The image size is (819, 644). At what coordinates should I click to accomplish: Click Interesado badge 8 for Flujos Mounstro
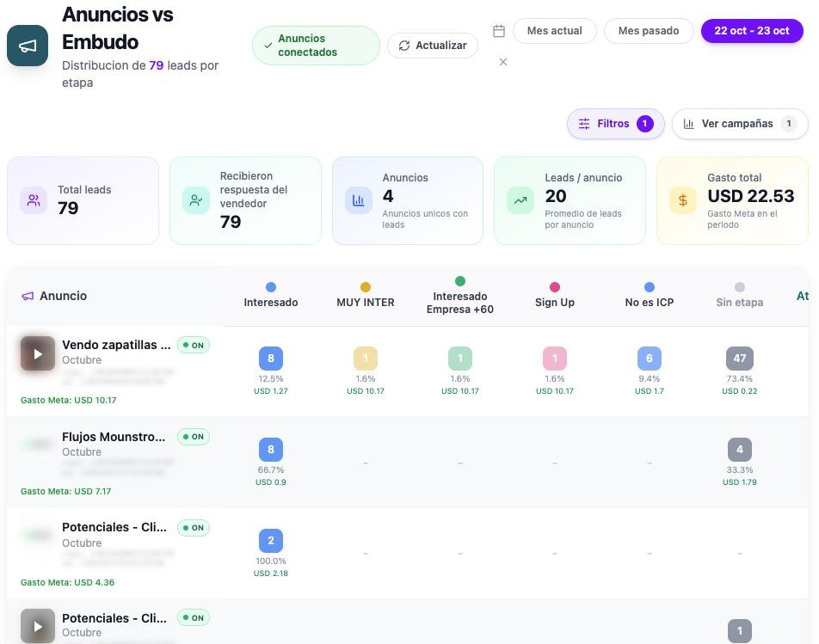[270, 450]
